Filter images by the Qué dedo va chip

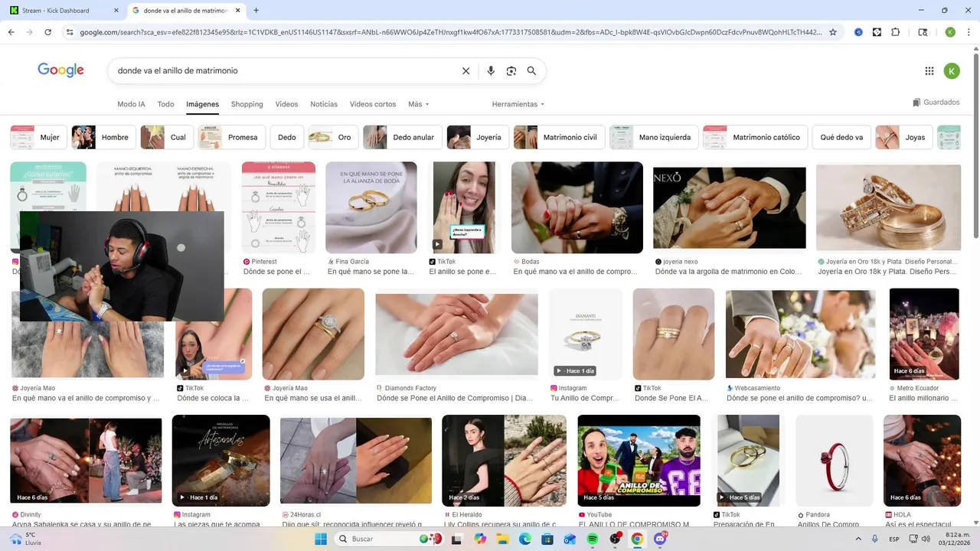tap(841, 137)
